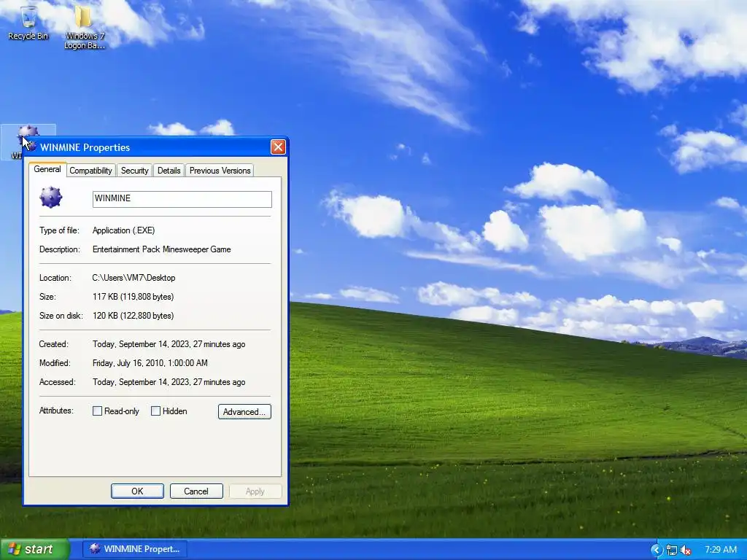
Task: Click the Accessed date value
Action: pos(169,382)
